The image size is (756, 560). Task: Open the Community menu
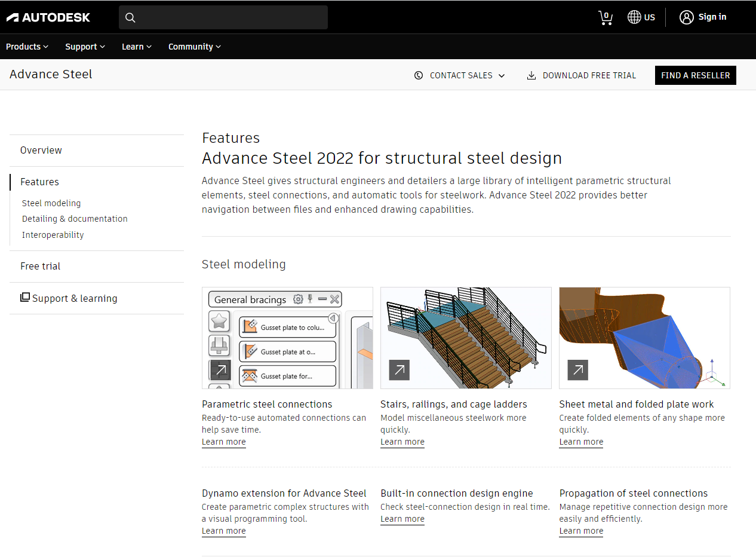coord(195,46)
